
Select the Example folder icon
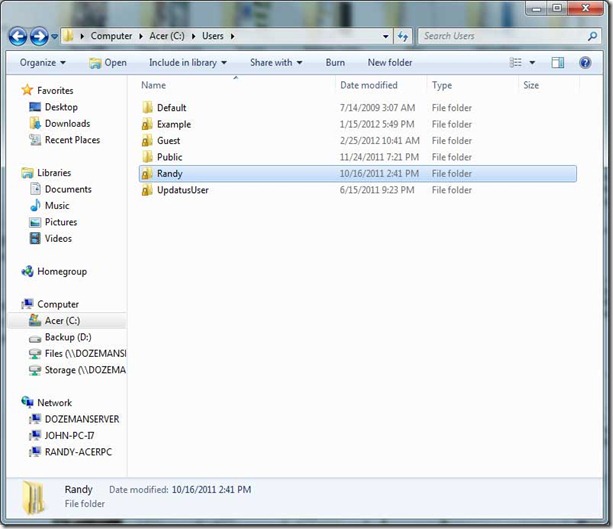coord(147,124)
